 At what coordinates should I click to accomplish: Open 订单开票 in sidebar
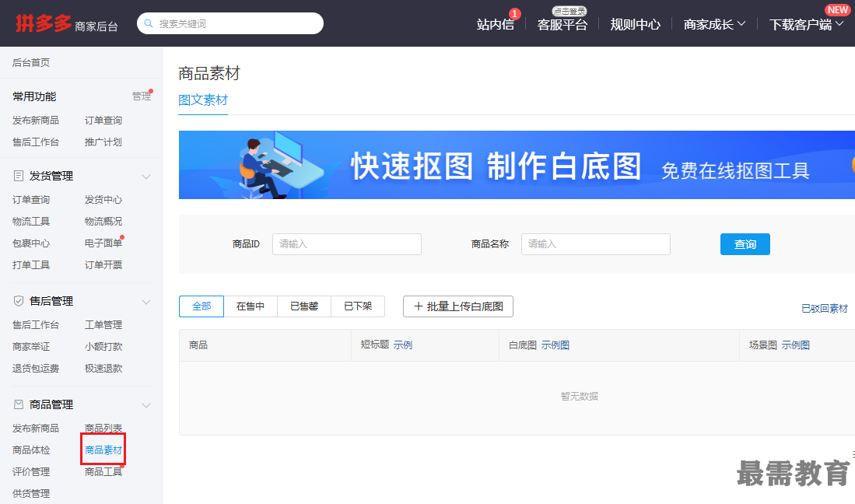coord(103,265)
